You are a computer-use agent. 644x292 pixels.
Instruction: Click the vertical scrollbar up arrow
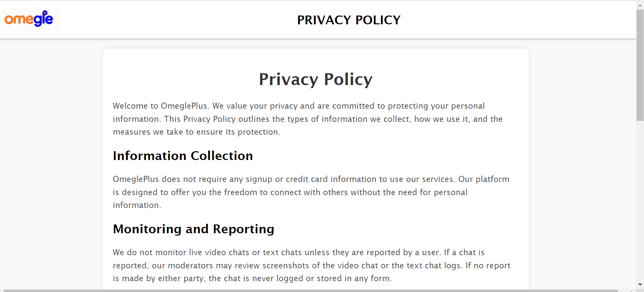tap(640, 5)
